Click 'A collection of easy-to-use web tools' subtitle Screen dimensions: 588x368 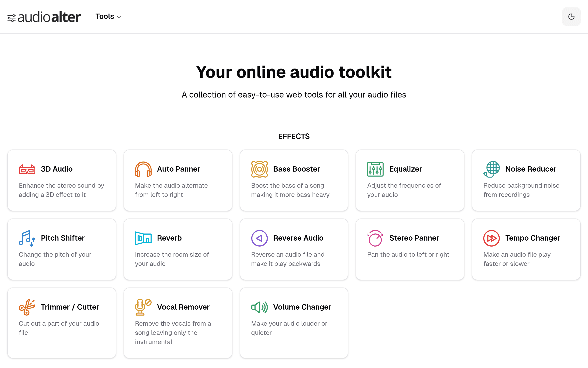click(294, 95)
